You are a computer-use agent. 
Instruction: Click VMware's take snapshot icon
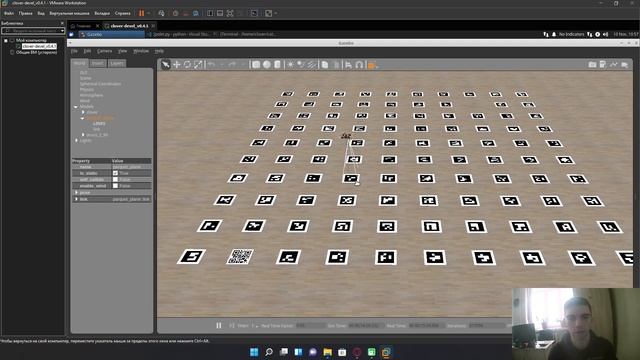coord(176,13)
